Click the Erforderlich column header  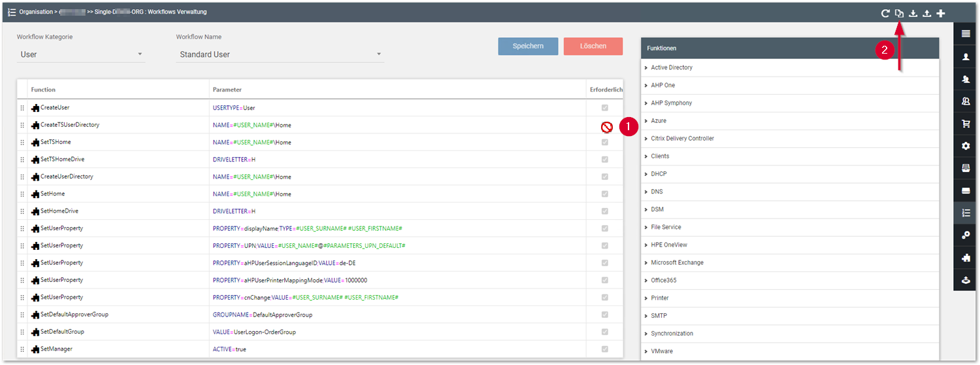click(x=606, y=90)
